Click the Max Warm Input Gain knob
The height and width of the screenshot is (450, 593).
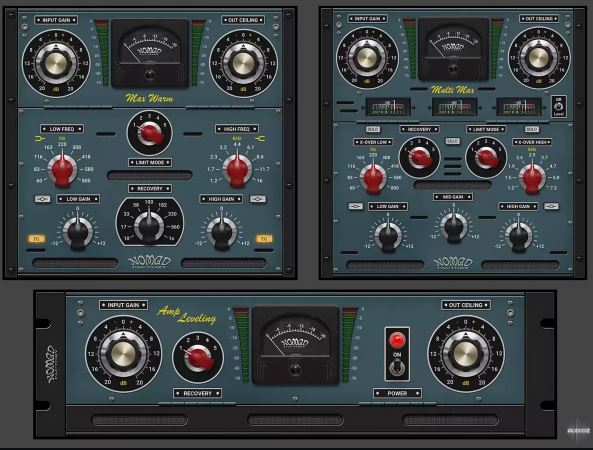pyautogui.click(x=56, y=63)
